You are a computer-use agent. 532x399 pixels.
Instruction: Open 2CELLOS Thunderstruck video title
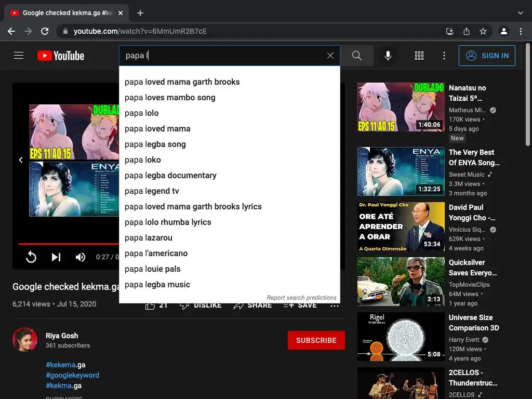pyautogui.click(x=473, y=378)
